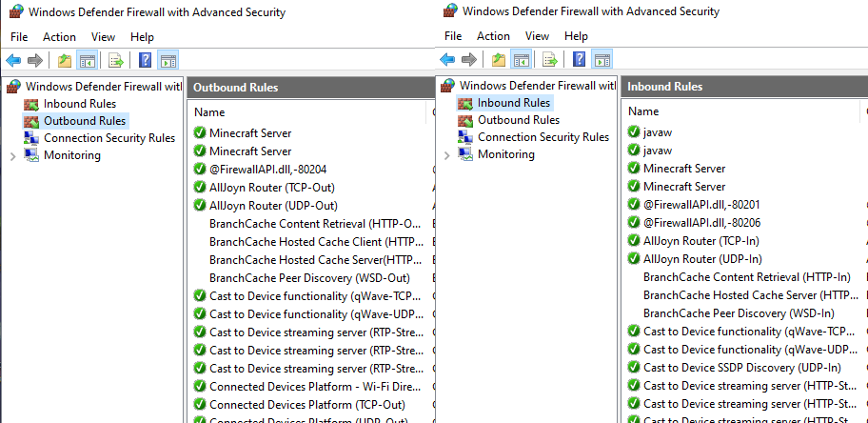This screenshot has height=423, width=868.
Task: Open View menu in Inbound Rules window
Action: tap(537, 36)
